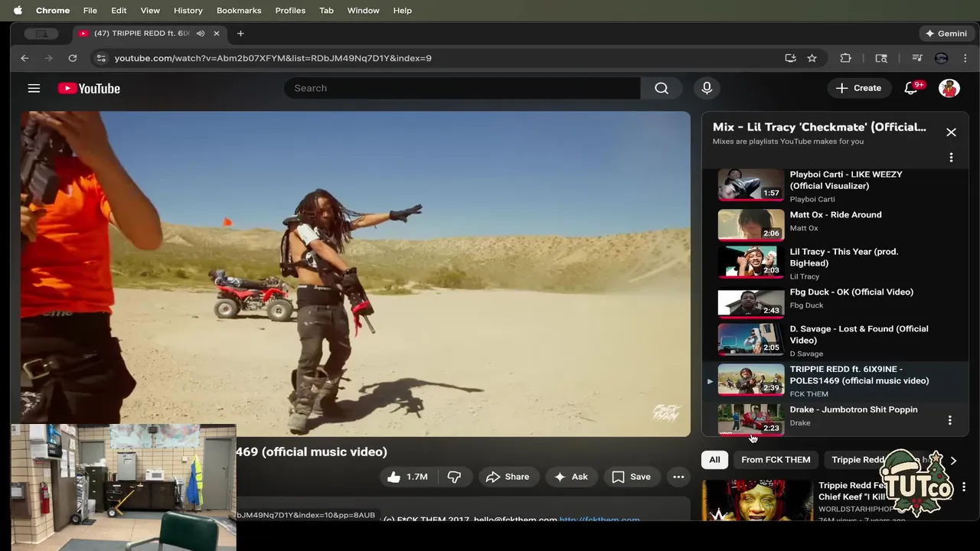Close the TRIPPIE REDD browser tab
980x551 pixels.
tap(217, 34)
